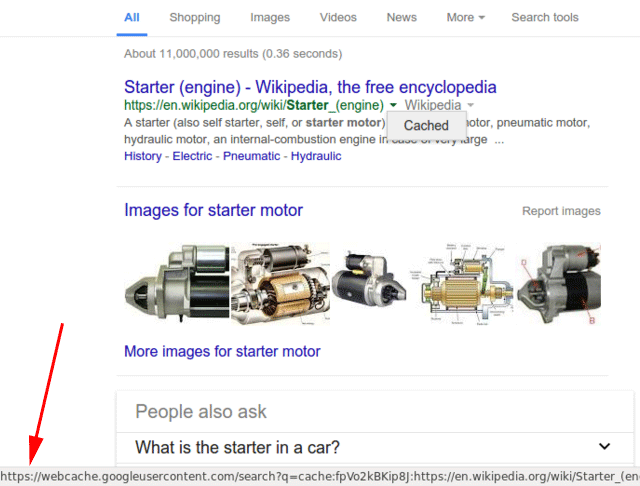Open Starter (engine) Wikipedia result title
The width and height of the screenshot is (640, 486).
pyautogui.click(x=310, y=87)
